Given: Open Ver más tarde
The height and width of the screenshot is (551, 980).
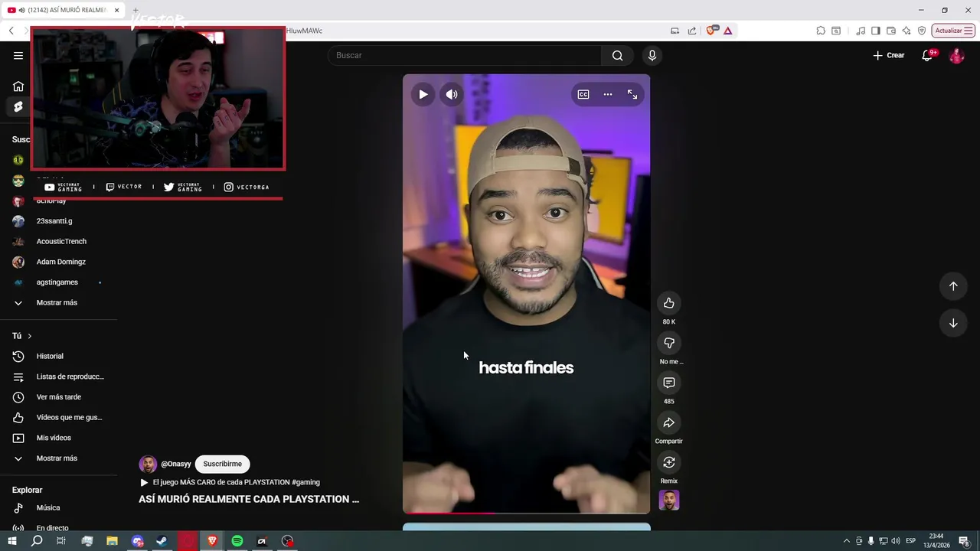Looking at the screenshot, I should coord(59,397).
